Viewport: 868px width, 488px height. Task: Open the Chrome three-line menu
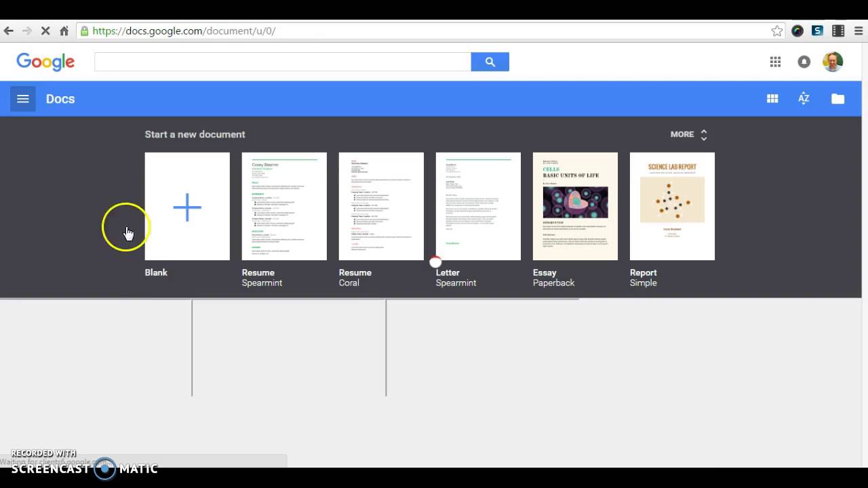859,30
